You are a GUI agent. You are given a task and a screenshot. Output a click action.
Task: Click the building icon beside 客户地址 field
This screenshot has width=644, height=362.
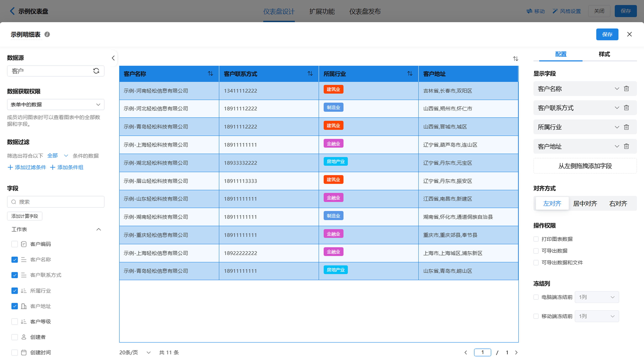pos(24,306)
